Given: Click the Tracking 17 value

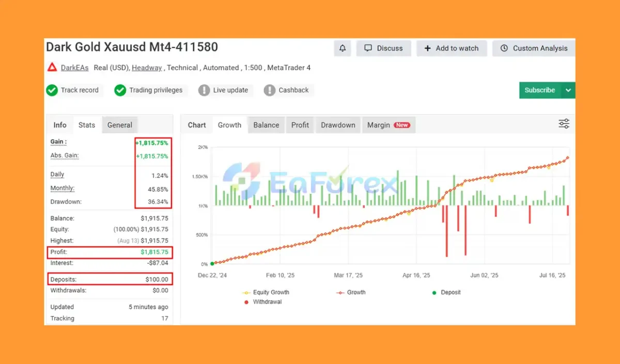Looking at the screenshot, I should (165, 318).
